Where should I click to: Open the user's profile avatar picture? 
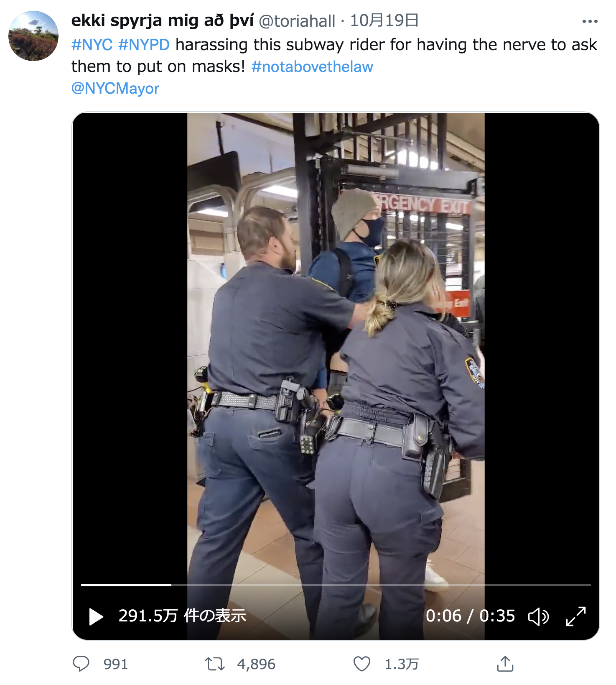(33, 36)
